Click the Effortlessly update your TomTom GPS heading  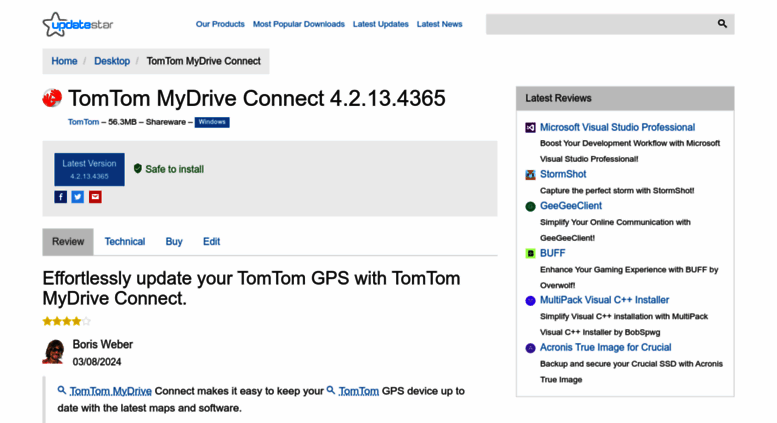click(x=251, y=288)
